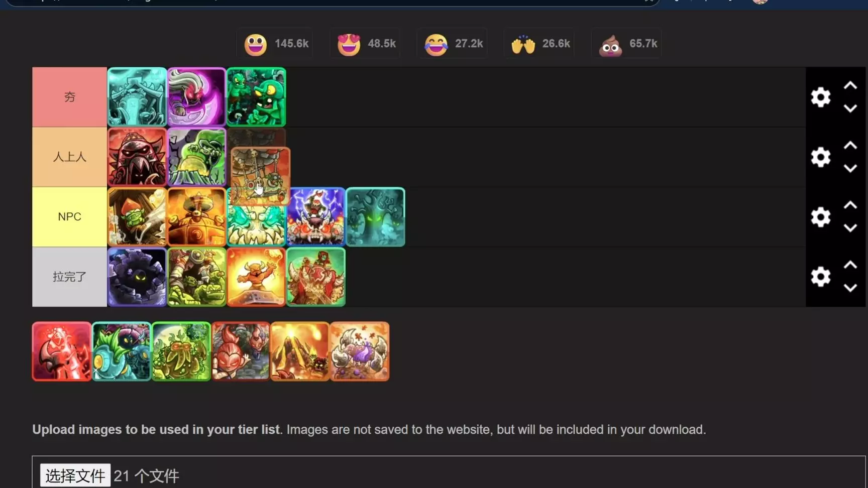Image resolution: width=868 pixels, height=488 pixels.
Task: Select the dark tree image in NPC row
Action: click(375, 217)
